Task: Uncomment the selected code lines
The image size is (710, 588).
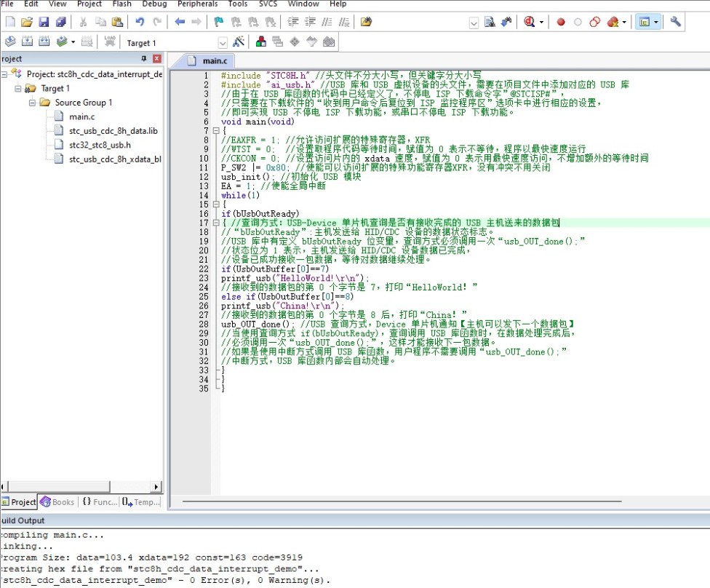Action: (x=343, y=22)
